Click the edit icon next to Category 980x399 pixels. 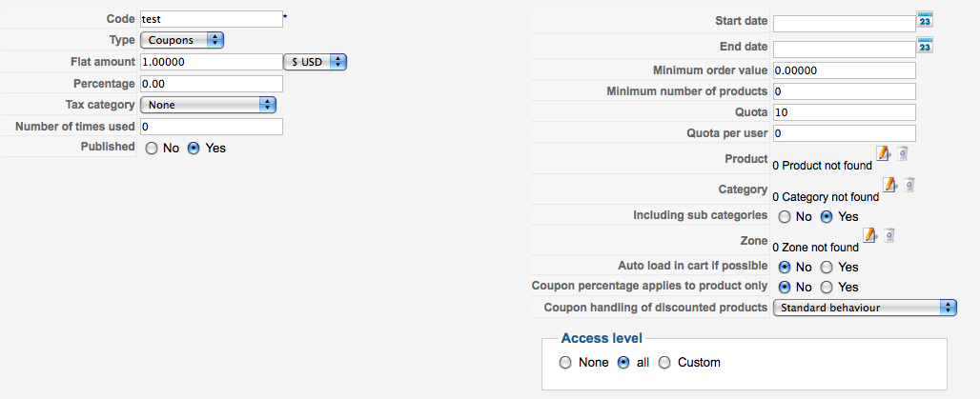pos(890,185)
